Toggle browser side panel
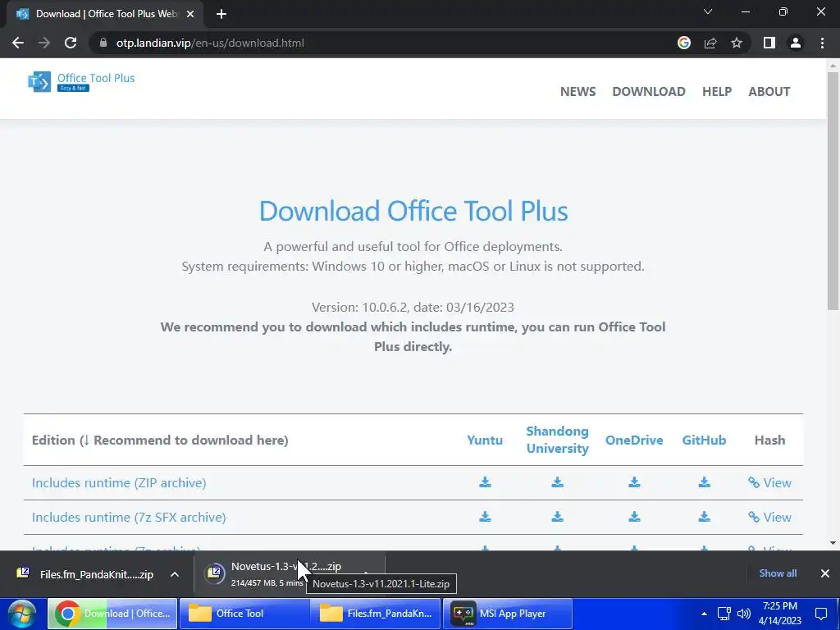Image resolution: width=840 pixels, height=630 pixels. coord(769,43)
